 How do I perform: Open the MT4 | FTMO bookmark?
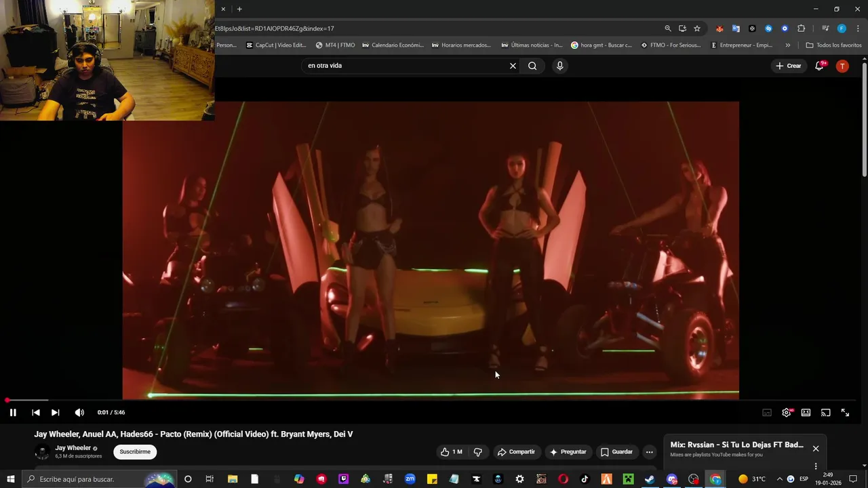[x=335, y=45]
